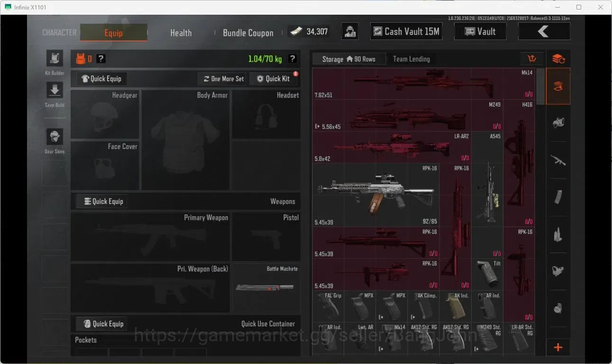Select the A545 rifle in storage
Screen dimensions: 612x364
click(x=487, y=195)
